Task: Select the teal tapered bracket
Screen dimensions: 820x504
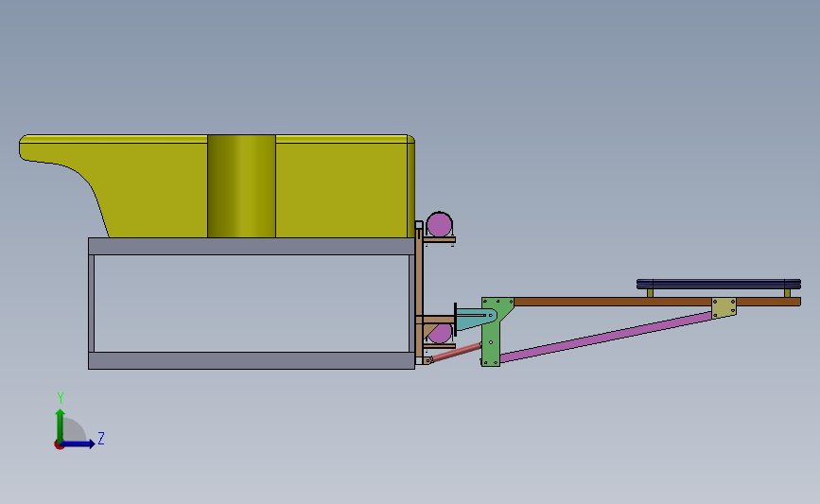Action: point(476,319)
